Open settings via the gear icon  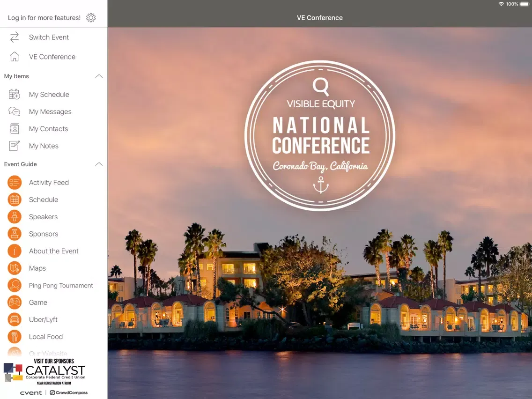pyautogui.click(x=91, y=18)
